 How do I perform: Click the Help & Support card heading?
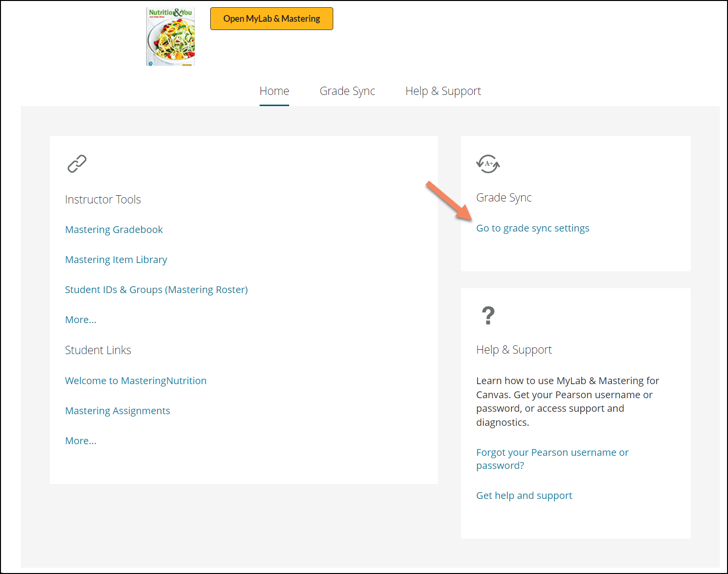click(514, 350)
